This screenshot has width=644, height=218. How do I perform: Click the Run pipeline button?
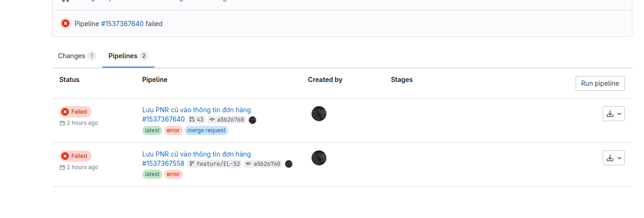[600, 83]
